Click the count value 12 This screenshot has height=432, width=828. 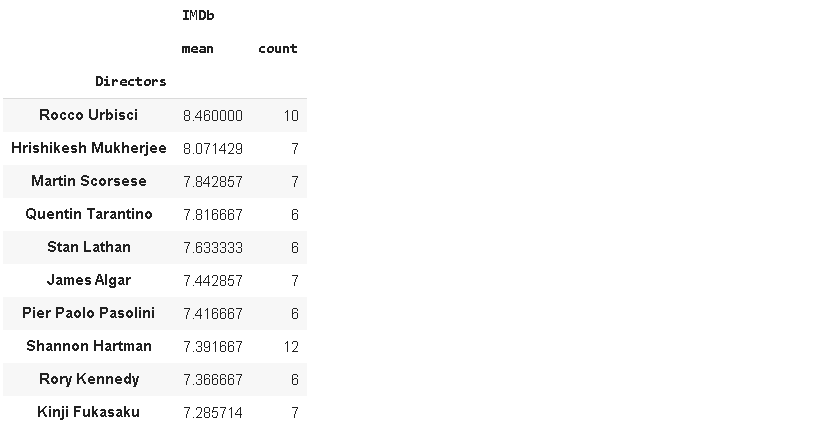coord(290,347)
